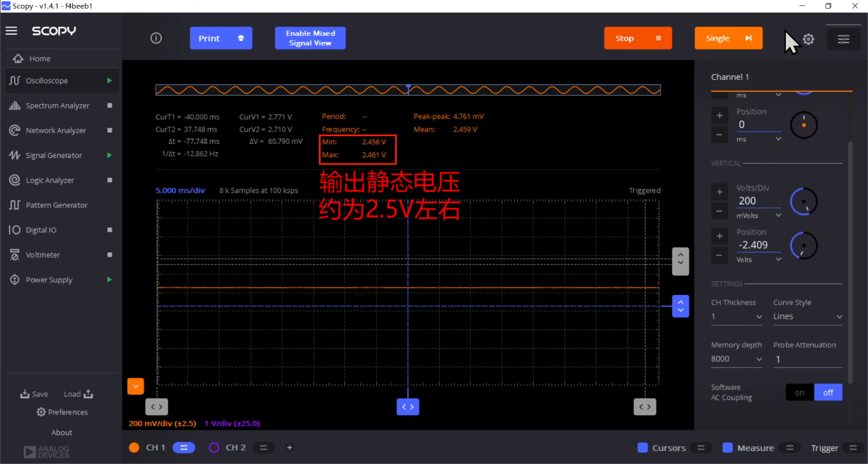This screenshot has width=868, height=464.
Task: Click Load session
Action: (78, 394)
